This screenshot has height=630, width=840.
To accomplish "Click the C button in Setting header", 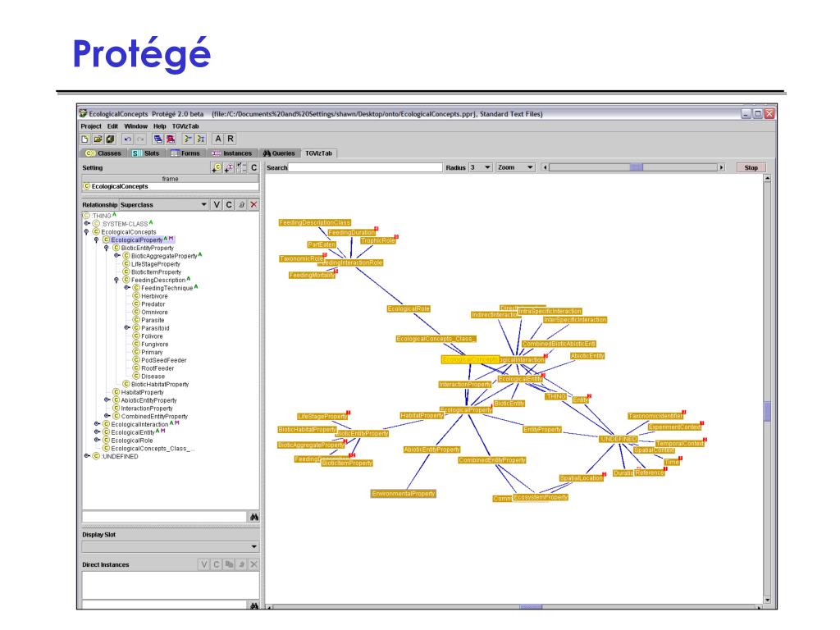I will pyautogui.click(x=254, y=167).
